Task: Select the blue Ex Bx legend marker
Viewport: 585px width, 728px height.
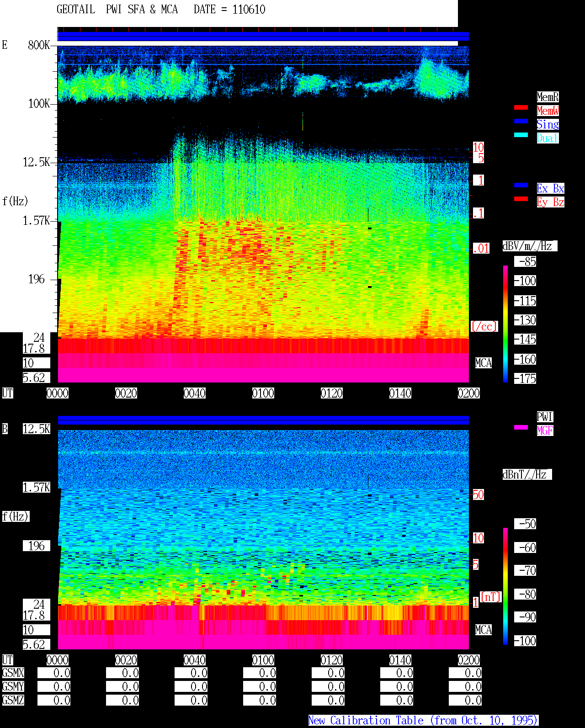Action: pyautogui.click(x=521, y=185)
